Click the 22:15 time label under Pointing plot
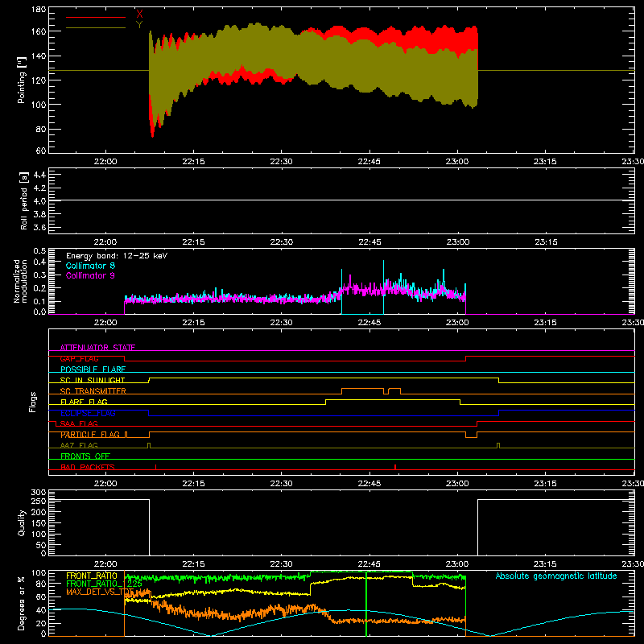Screen dimensions: 644x644 pyautogui.click(x=193, y=162)
